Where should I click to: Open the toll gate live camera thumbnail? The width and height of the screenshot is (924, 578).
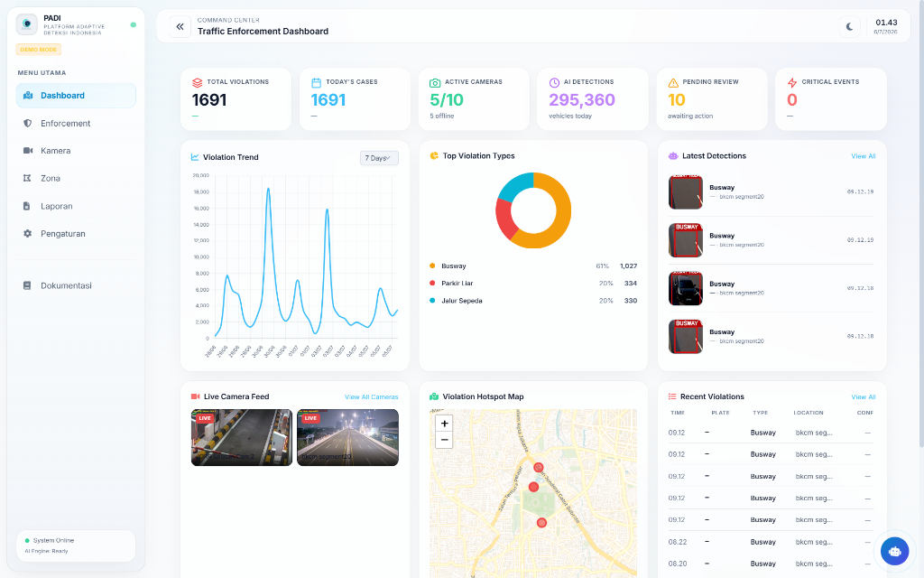[x=242, y=438]
